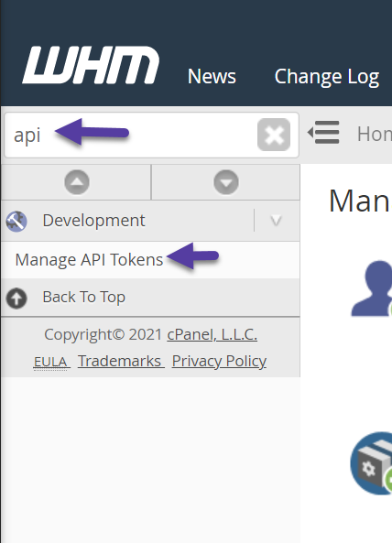Click the user silhouette icon

[372, 288]
